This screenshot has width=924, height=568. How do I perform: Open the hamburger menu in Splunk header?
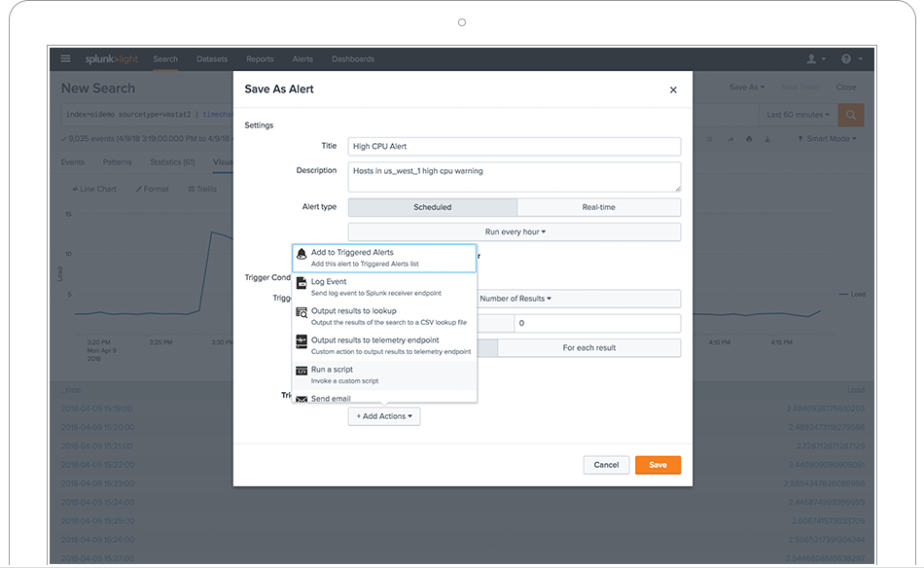65,58
